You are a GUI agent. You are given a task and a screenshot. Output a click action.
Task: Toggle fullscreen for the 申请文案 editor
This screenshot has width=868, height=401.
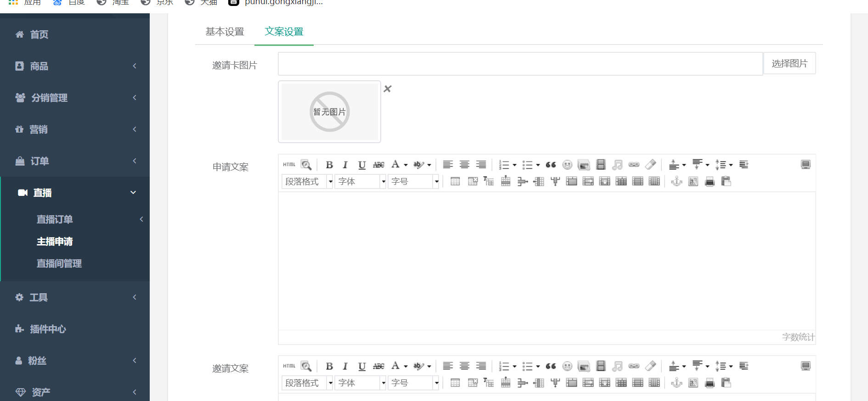806,165
